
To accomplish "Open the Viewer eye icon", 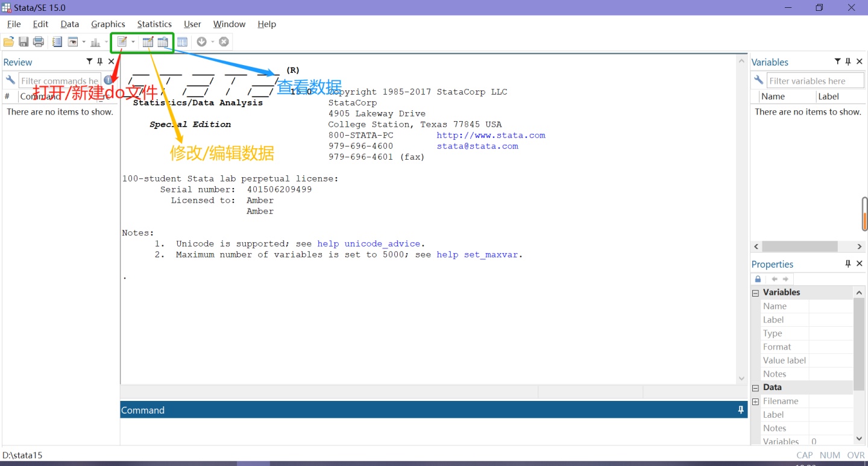I will coord(73,42).
